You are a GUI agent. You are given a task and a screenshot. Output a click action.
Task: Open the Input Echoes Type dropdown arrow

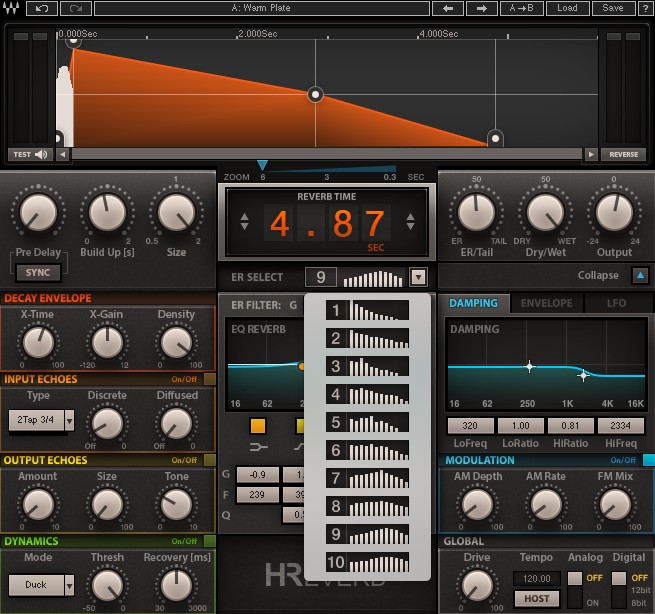click(69, 420)
